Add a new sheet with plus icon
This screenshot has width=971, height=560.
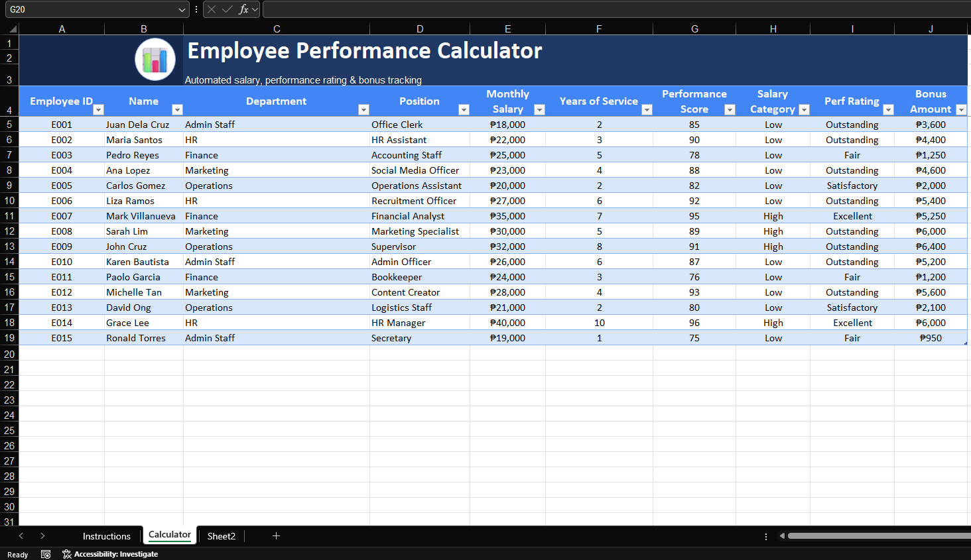276,535
